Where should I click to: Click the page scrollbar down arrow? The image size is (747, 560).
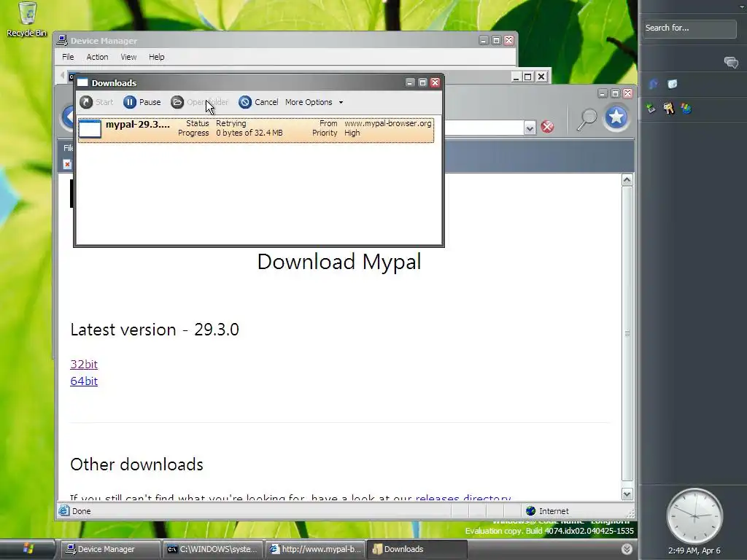coord(627,494)
